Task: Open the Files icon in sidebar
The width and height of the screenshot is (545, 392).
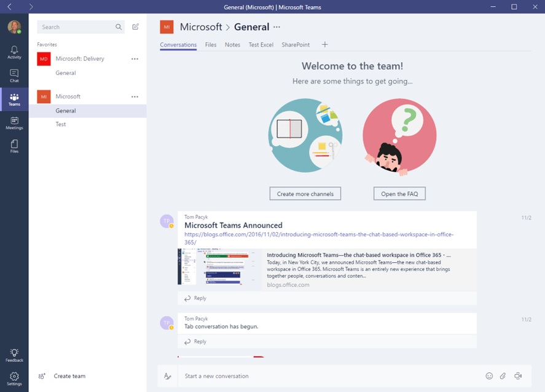Action: (x=14, y=146)
